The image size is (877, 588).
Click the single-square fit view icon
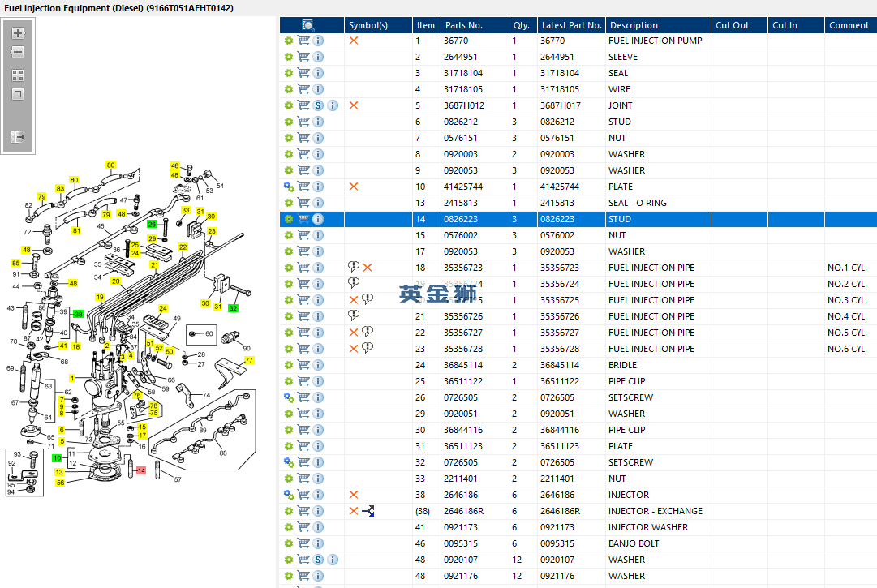(x=18, y=94)
